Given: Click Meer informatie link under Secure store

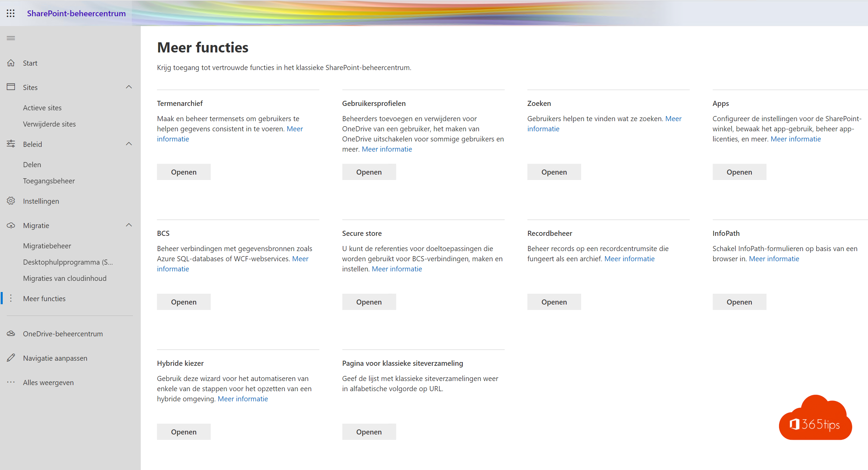Looking at the screenshot, I should tap(397, 269).
